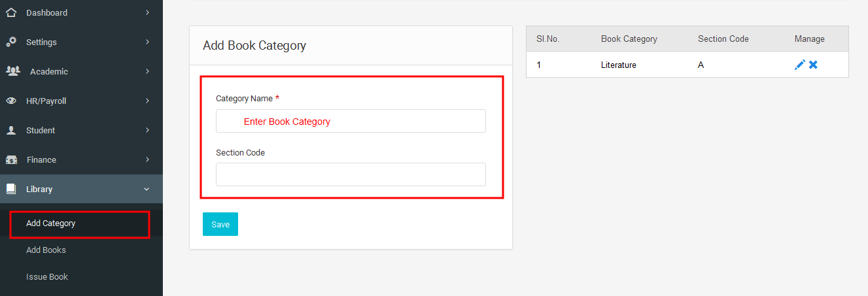This screenshot has height=296, width=868.
Task: Click the Dashboard home icon
Action: [x=11, y=12]
